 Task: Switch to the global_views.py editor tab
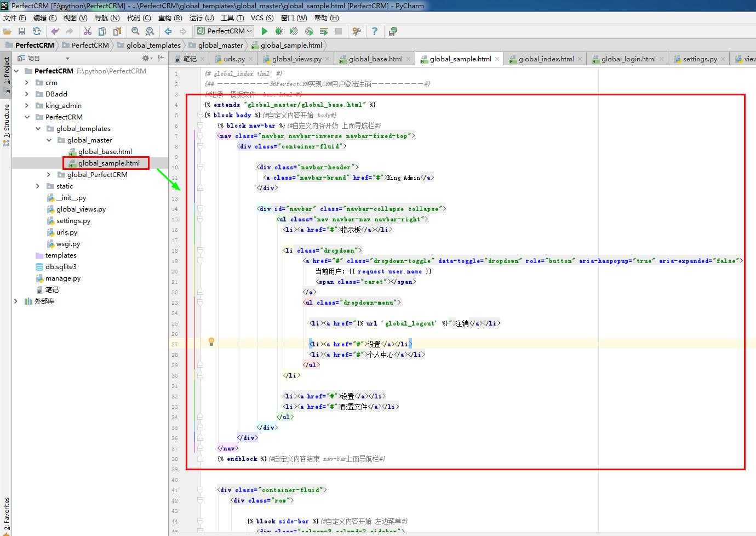click(296, 59)
